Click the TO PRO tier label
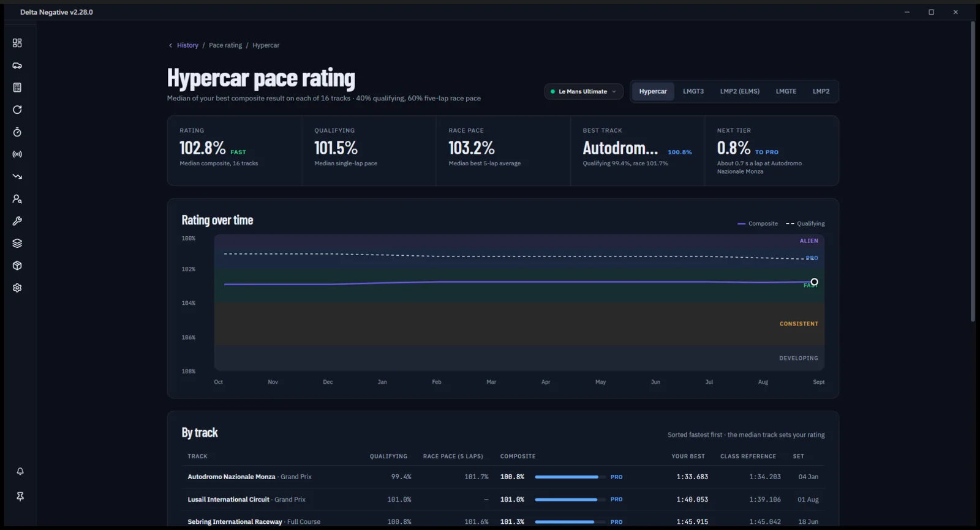The height and width of the screenshot is (530, 980). click(x=767, y=152)
